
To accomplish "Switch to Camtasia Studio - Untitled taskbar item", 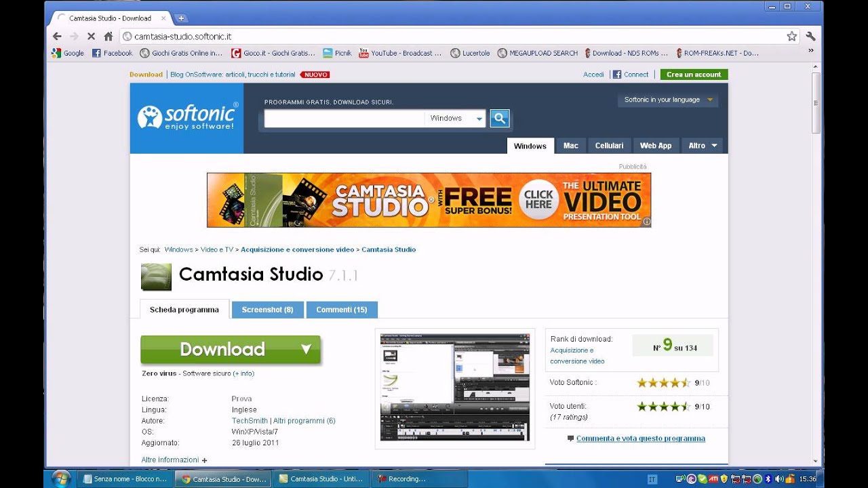I will (321, 479).
